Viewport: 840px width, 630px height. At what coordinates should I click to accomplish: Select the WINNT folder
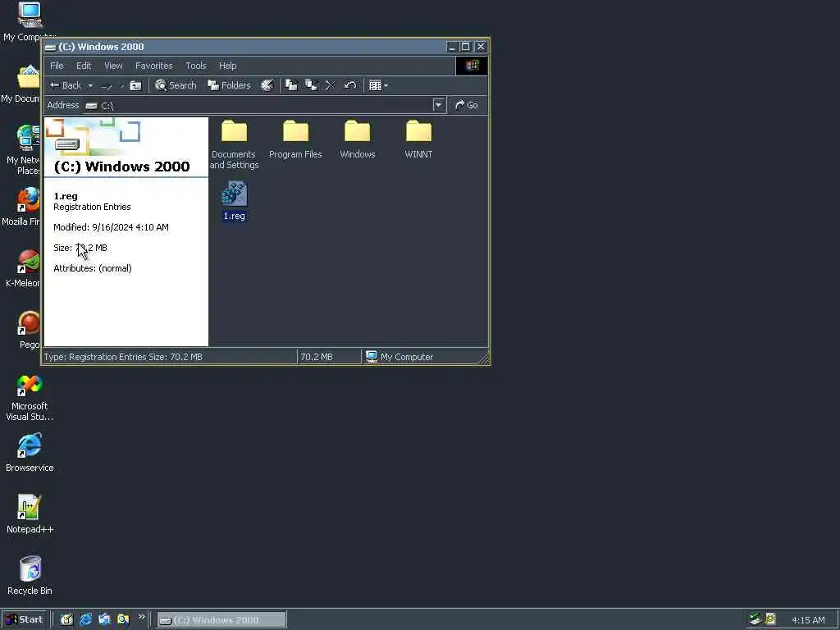pos(418,139)
